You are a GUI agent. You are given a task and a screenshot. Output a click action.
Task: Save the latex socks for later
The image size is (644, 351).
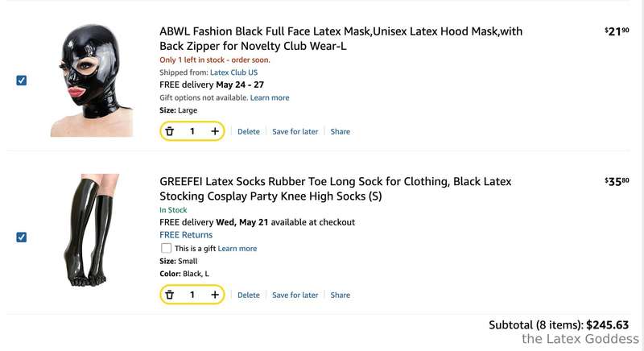(x=295, y=295)
